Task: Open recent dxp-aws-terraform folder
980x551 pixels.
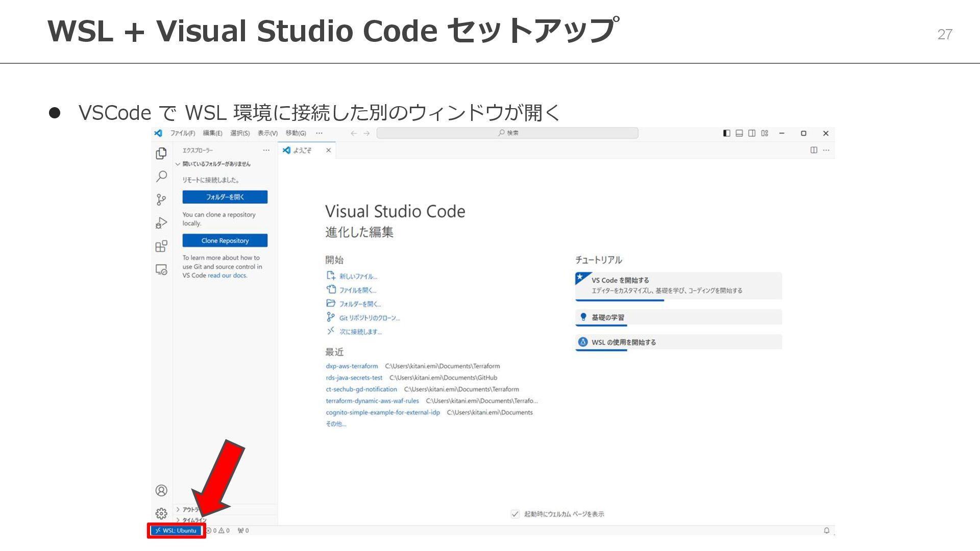Action: pos(352,366)
